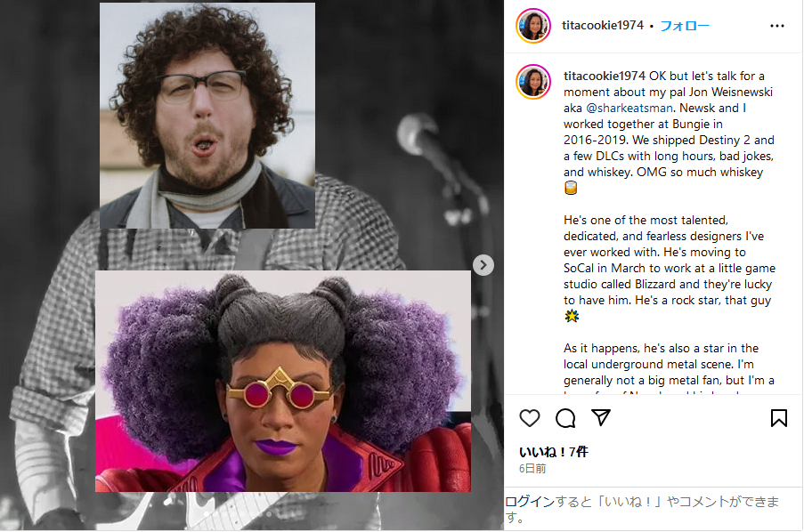The width and height of the screenshot is (804, 532).
Task: View the いいね！7件 likes list
Action: coord(553,452)
